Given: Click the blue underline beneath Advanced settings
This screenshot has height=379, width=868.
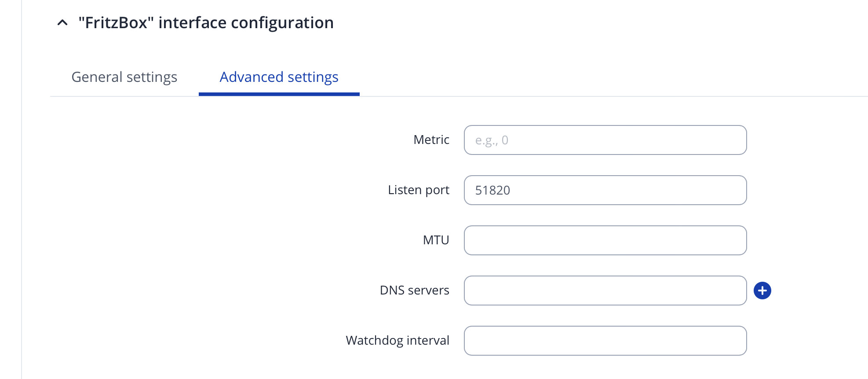Looking at the screenshot, I should coord(279,94).
